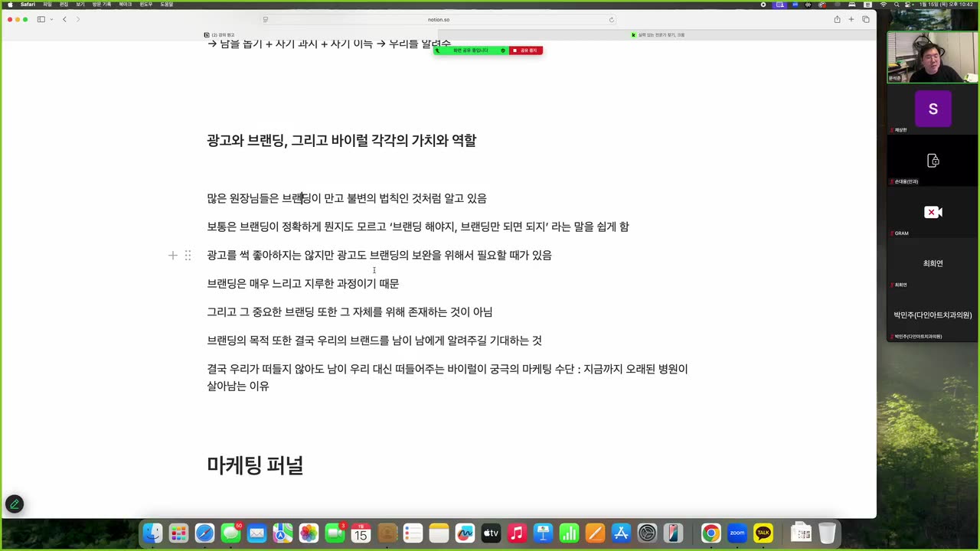Open the App Store in Dock
Image resolution: width=980 pixels, height=551 pixels.
pos(621,533)
